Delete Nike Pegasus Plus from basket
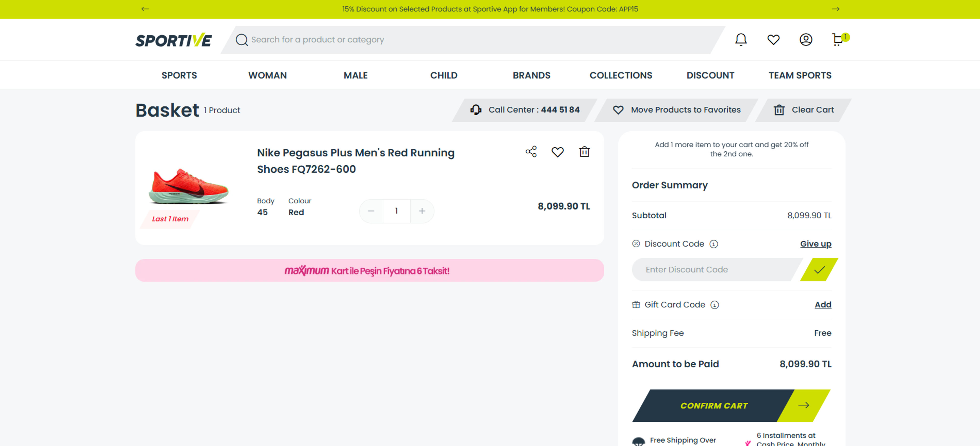The width and height of the screenshot is (980, 446). (584, 152)
